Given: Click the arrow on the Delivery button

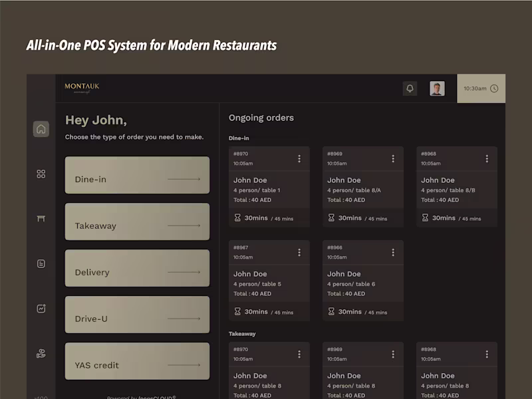Looking at the screenshot, I should (x=184, y=272).
